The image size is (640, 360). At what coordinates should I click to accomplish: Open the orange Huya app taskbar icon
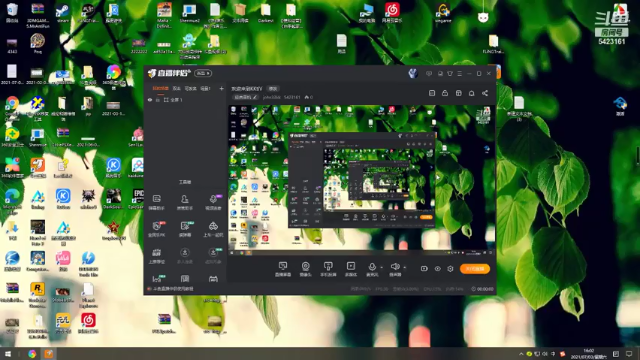pyautogui.click(x=49, y=354)
